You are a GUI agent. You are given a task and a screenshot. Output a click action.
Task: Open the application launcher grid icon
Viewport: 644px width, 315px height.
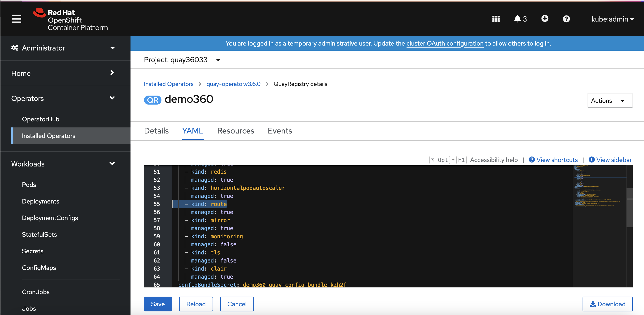point(496,19)
